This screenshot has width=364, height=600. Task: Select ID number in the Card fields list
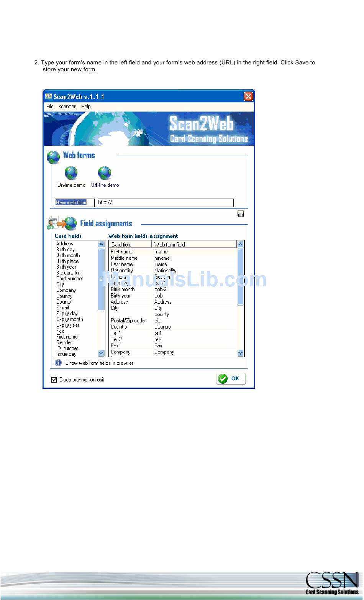(x=67, y=348)
